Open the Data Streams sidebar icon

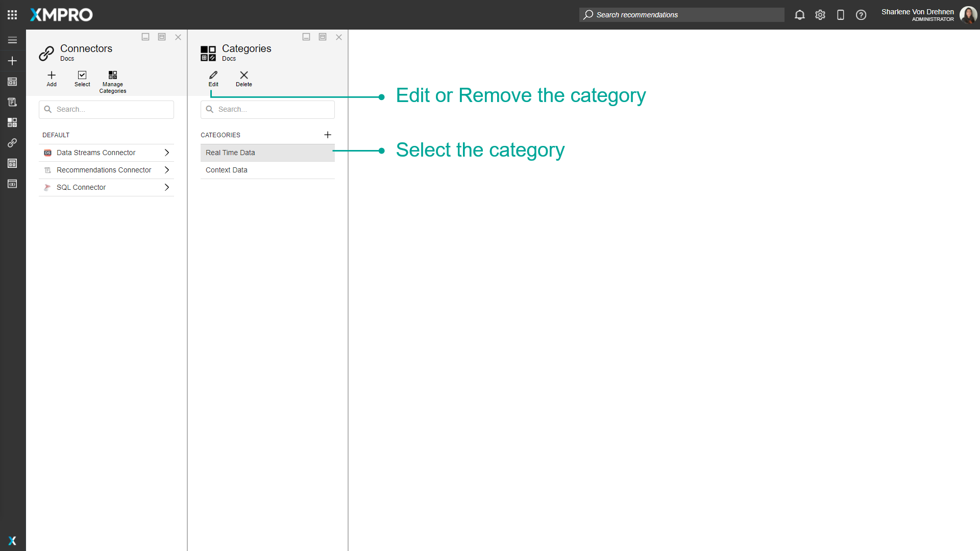(12, 82)
